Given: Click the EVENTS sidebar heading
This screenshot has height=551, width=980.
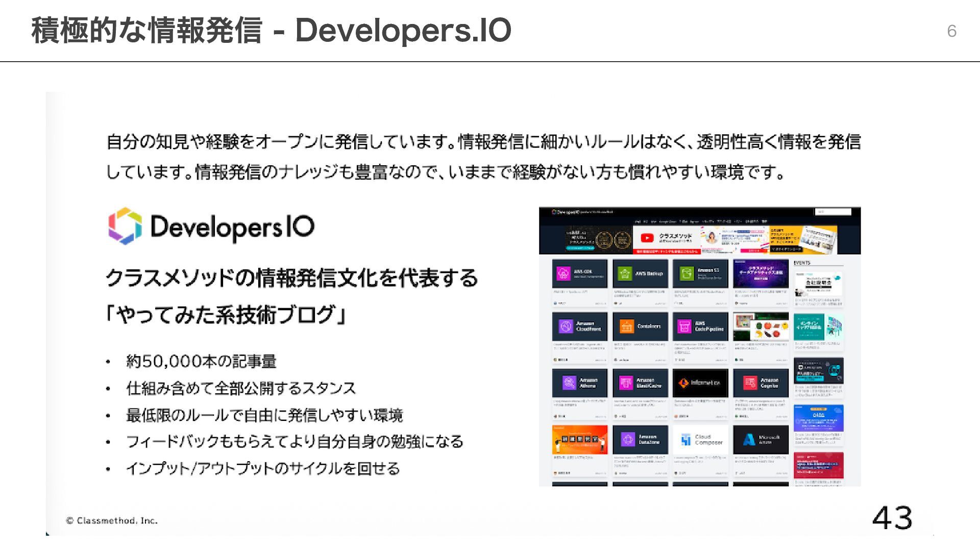Looking at the screenshot, I should [x=802, y=263].
